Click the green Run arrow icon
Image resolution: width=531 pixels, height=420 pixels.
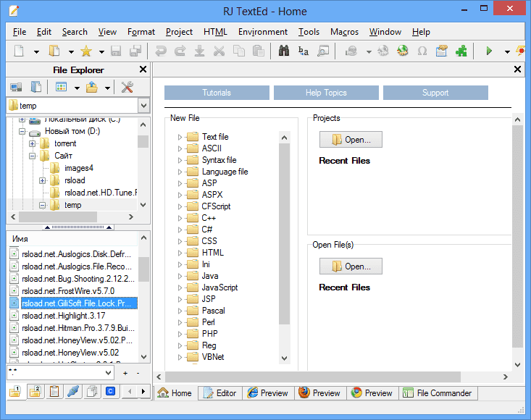(489, 51)
